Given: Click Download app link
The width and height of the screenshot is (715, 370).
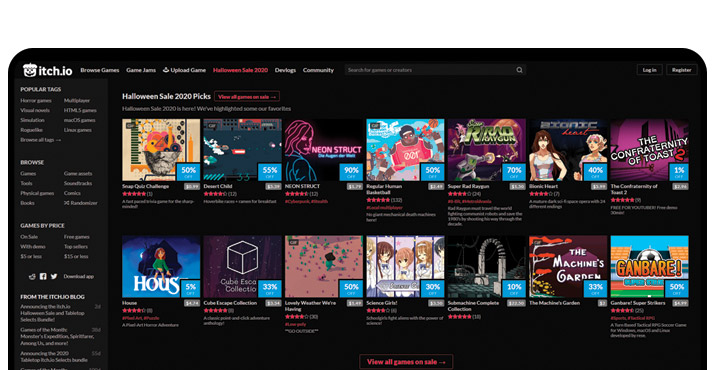Looking at the screenshot, I should tap(79, 276).
